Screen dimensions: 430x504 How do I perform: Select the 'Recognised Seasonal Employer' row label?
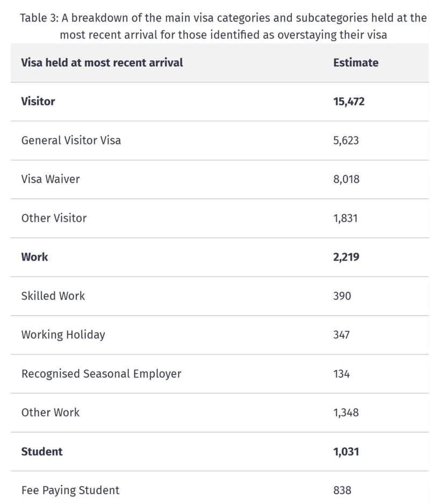101,374
